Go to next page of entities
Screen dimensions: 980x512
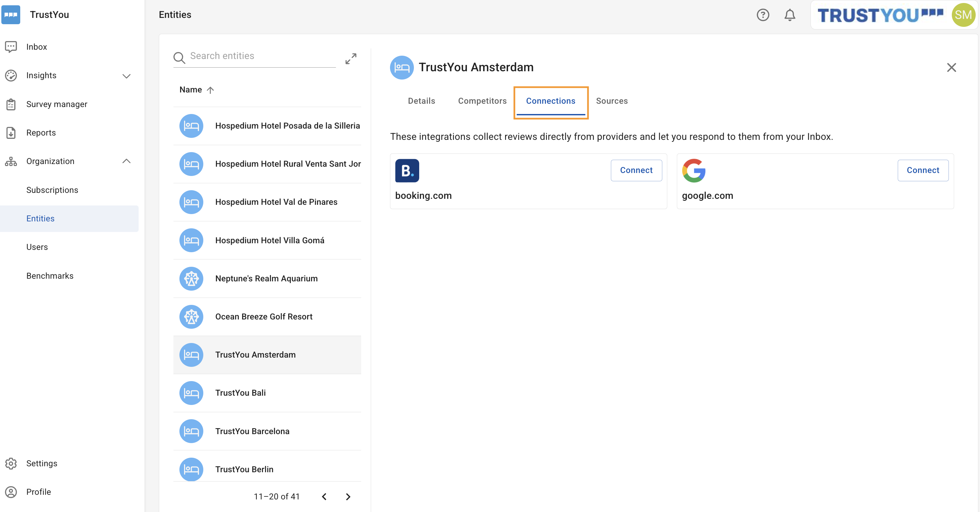coord(348,497)
